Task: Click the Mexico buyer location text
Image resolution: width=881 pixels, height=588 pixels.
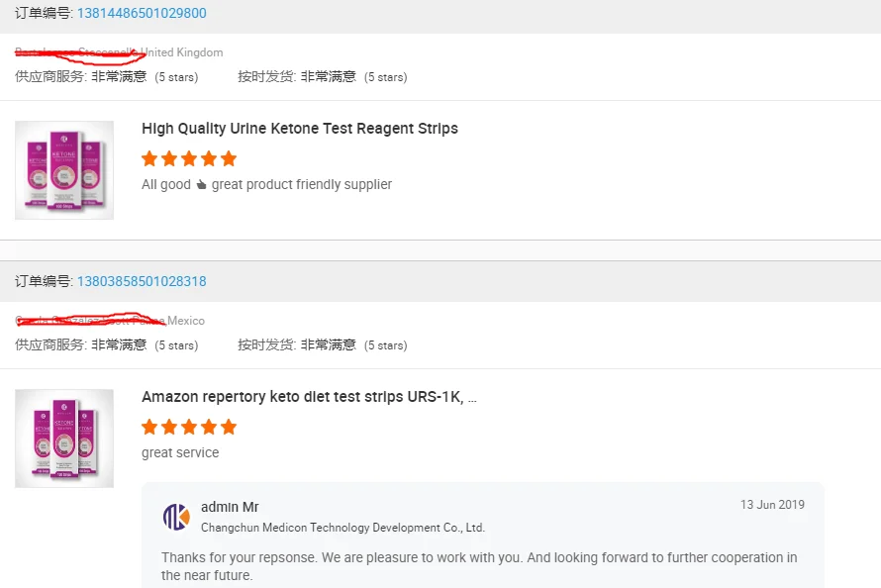Action: [x=185, y=321]
